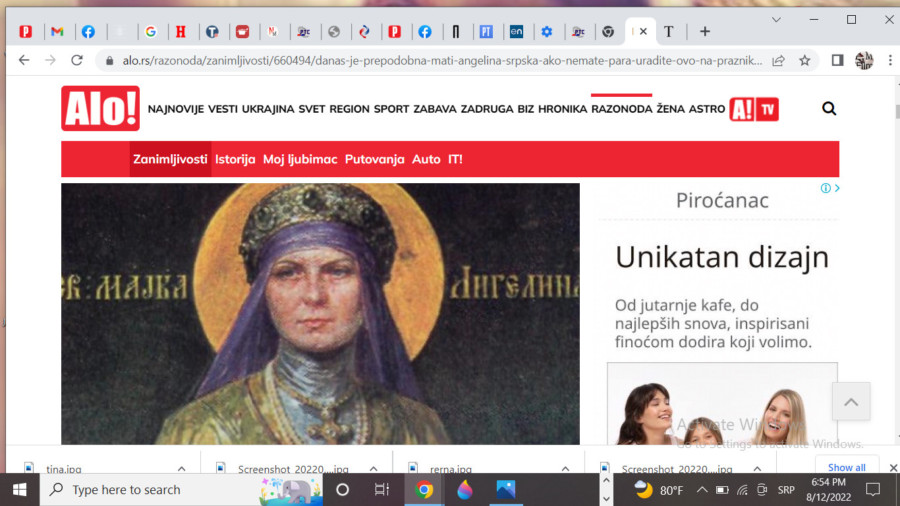
Task: Share this page icon in address bar
Action: 778,60
